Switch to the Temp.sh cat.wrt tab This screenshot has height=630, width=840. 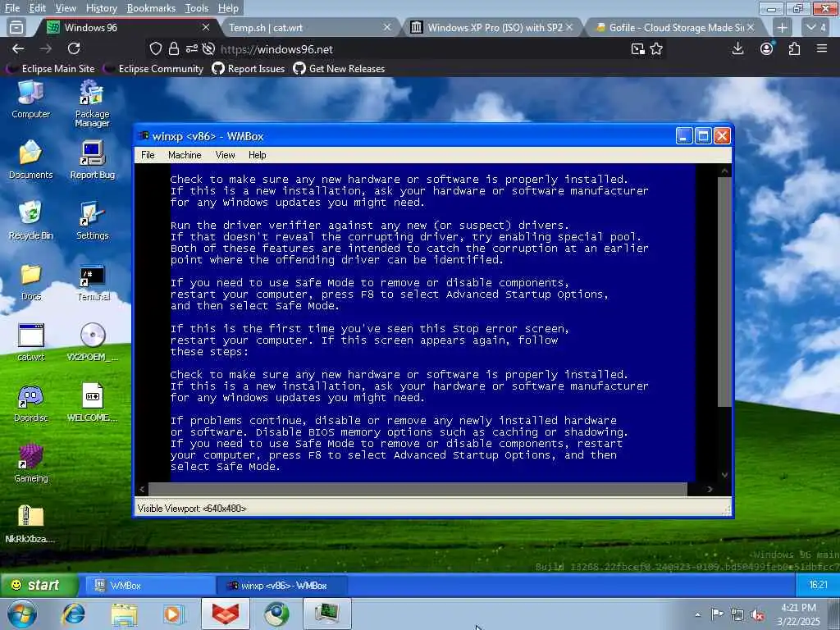(308, 27)
